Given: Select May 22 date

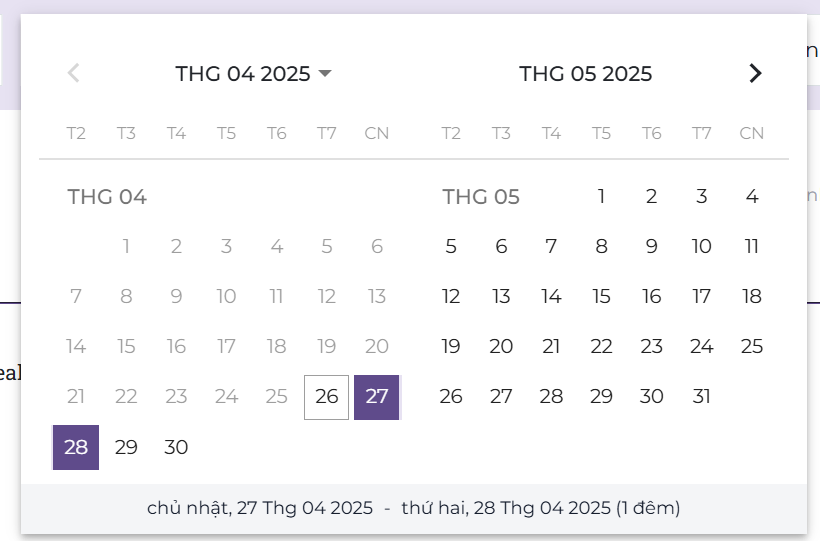Looking at the screenshot, I should coord(601,347).
